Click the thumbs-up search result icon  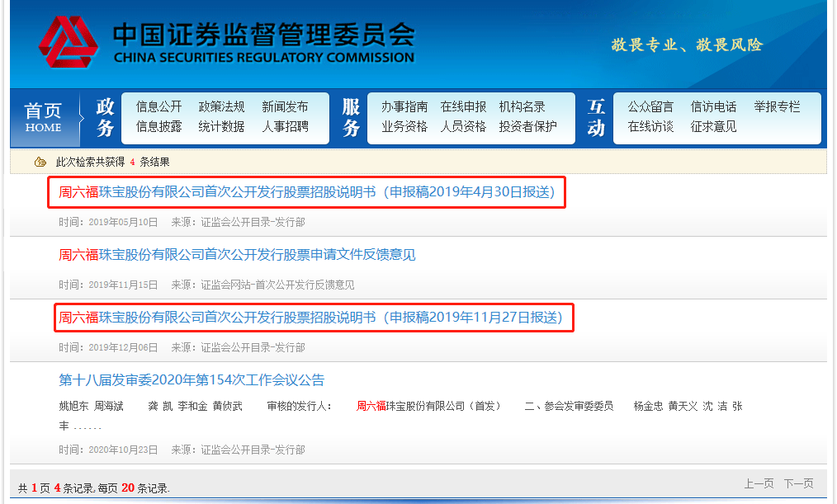[40, 162]
